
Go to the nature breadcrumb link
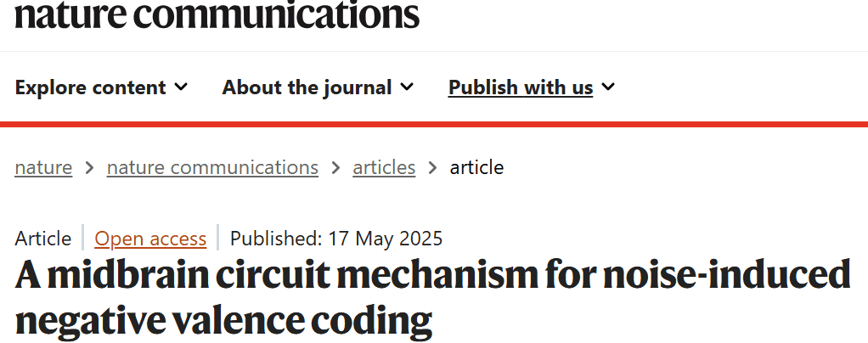click(x=43, y=167)
